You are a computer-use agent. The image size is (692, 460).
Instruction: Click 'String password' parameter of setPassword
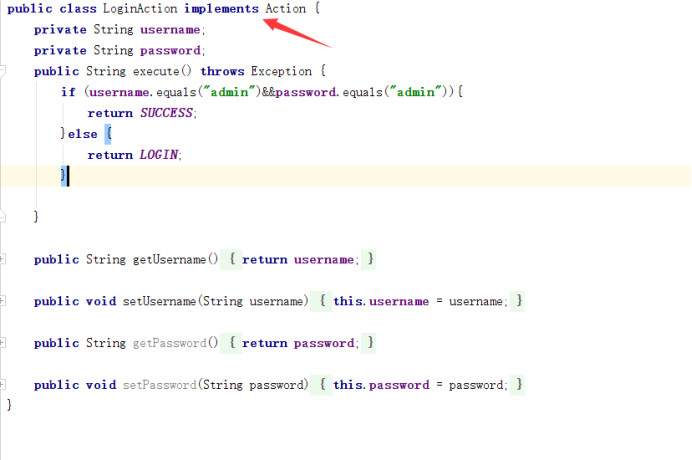[x=253, y=385]
